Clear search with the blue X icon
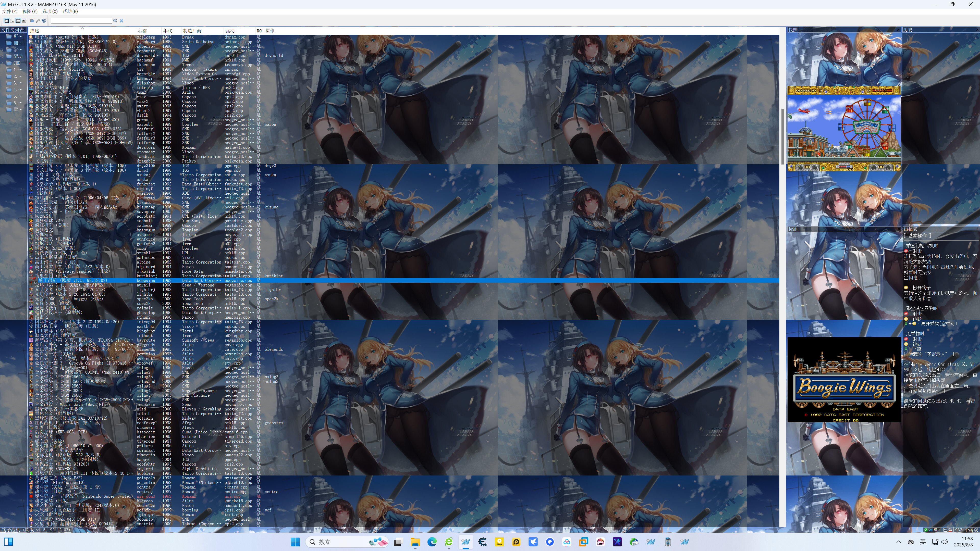 pyautogui.click(x=121, y=20)
